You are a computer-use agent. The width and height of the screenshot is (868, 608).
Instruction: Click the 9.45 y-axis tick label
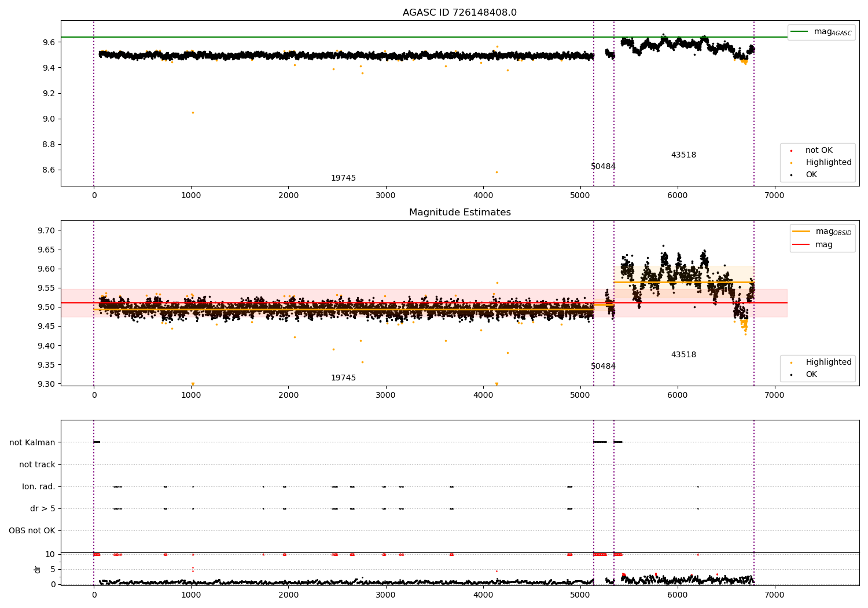[46, 327]
